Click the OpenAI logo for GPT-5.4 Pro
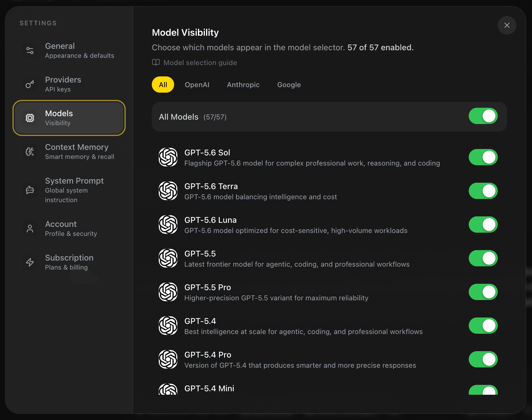The width and height of the screenshot is (532, 420). point(168,359)
